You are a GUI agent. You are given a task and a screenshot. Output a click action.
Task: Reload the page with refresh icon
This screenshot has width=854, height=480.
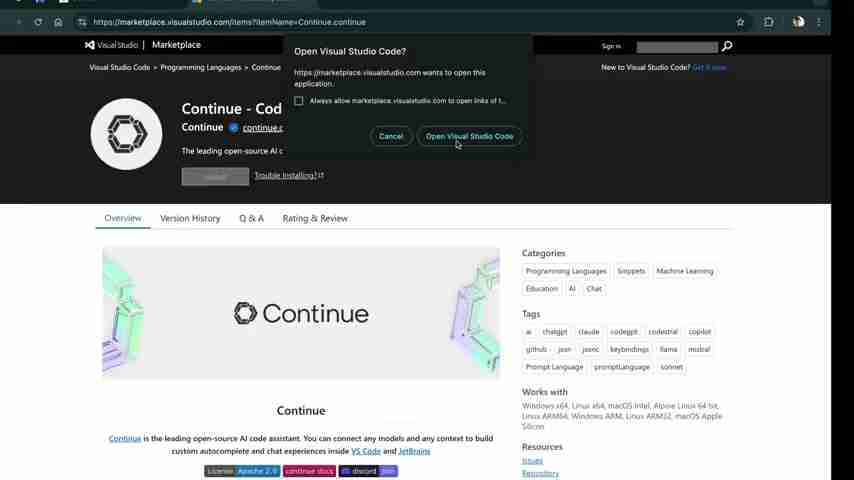[38, 22]
